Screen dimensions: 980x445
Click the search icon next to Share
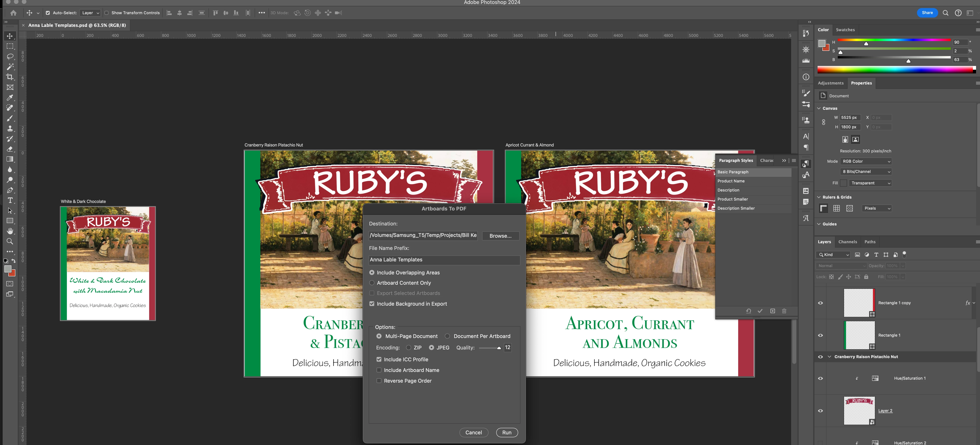pos(945,13)
